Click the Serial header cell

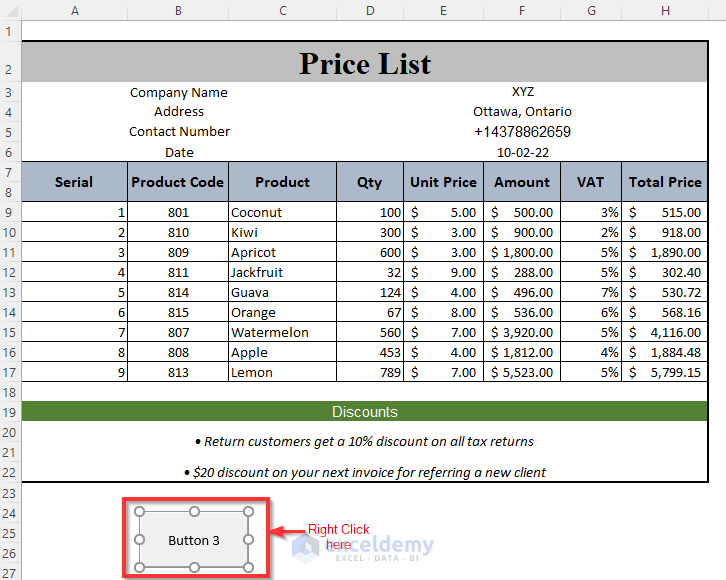click(75, 181)
